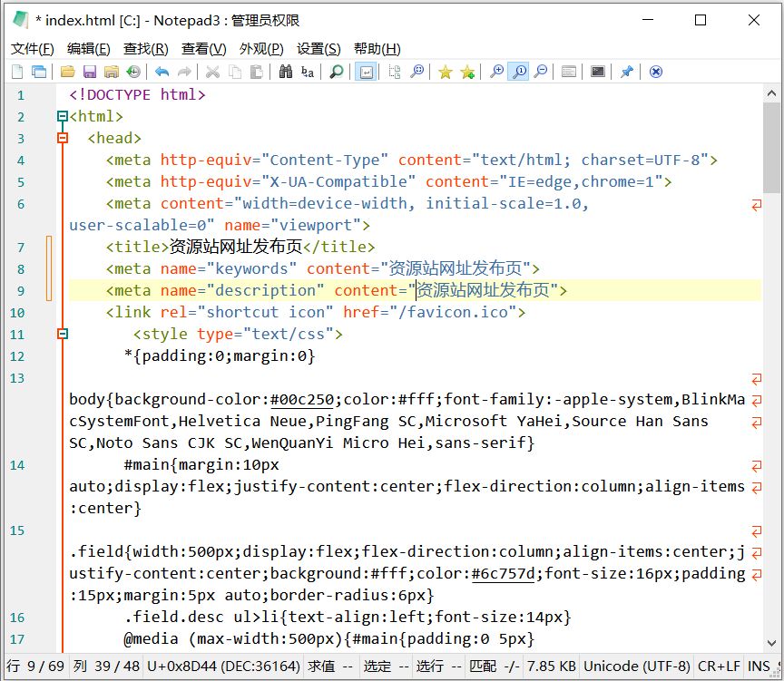
Task: Click the 7.85 KB file size status
Action: pos(551,666)
